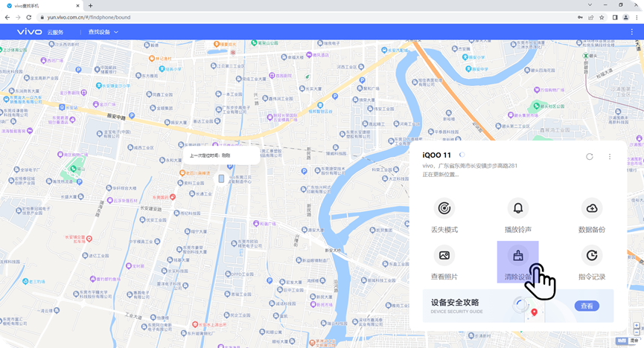Viewport: 644px width, 348px height.
Task: Click the 正在更新位置 status text
Action: point(441,175)
